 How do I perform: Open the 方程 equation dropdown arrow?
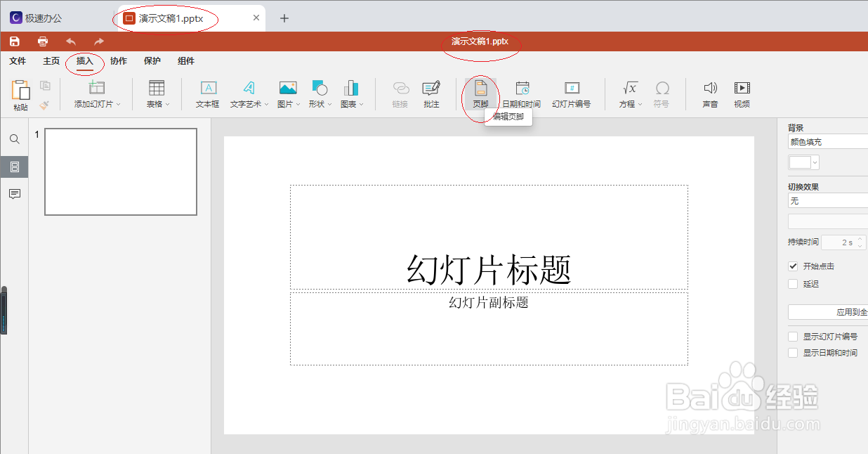click(639, 103)
